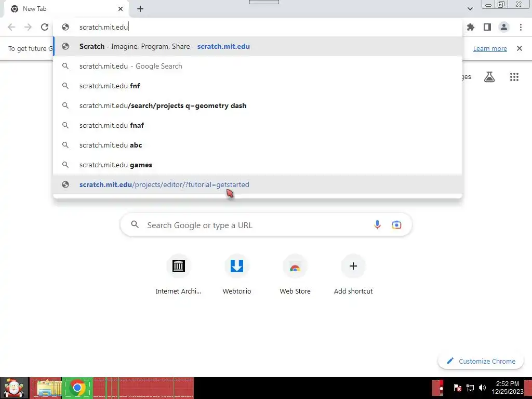The height and width of the screenshot is (399, 532).
Task: Click Customize Chrome button
Action: [481, 361]
